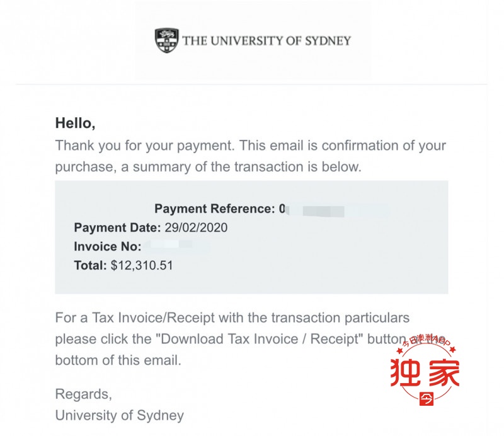Click the gray transaction summary box
This screenshot has width=504, height=436.
[x=251, y=238]
